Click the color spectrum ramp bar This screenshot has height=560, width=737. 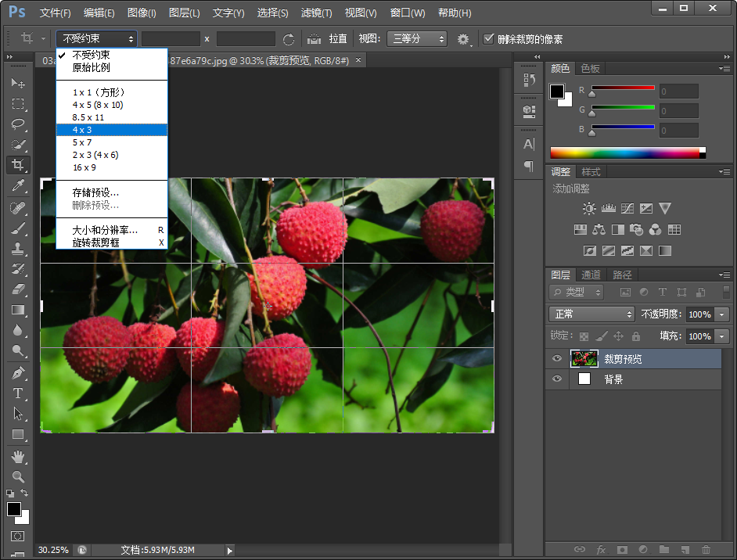(624, 153)
